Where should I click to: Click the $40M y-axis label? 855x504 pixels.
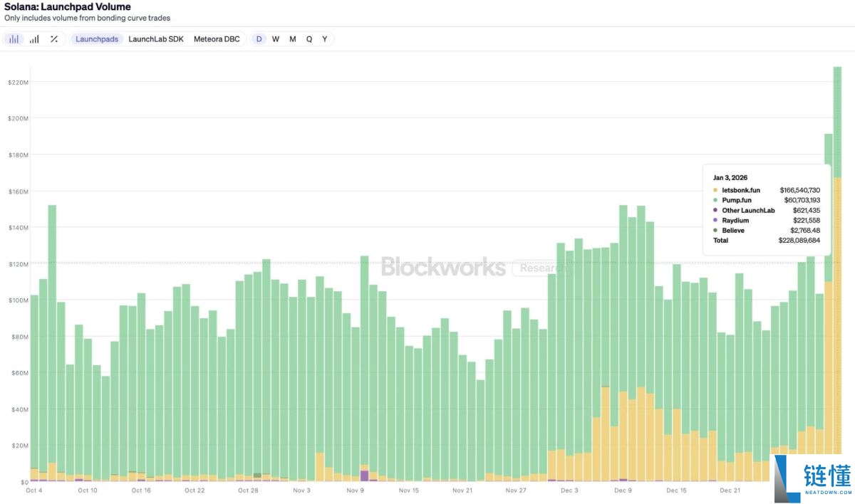(x=19, y=410)
